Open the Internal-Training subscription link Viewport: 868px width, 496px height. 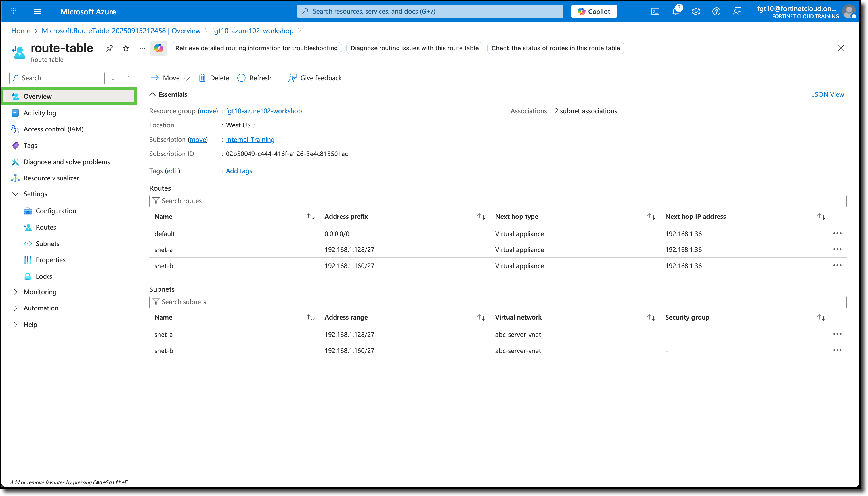[250, 139]
